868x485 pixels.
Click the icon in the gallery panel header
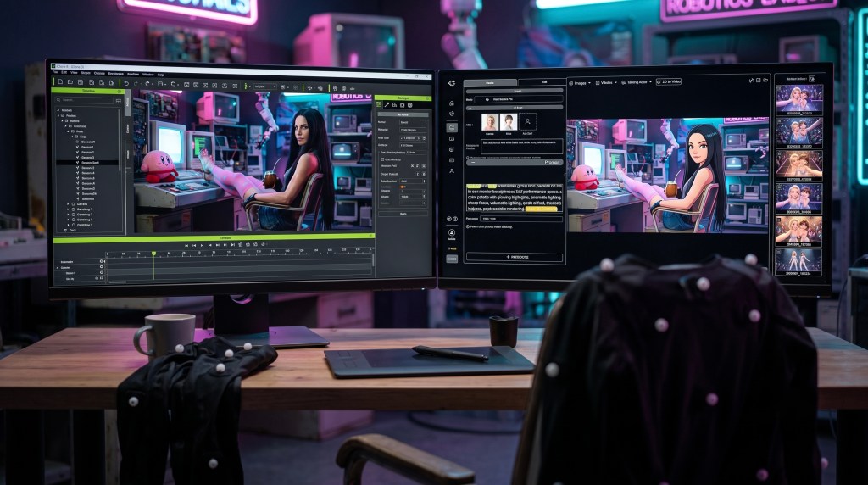(811, 79)
